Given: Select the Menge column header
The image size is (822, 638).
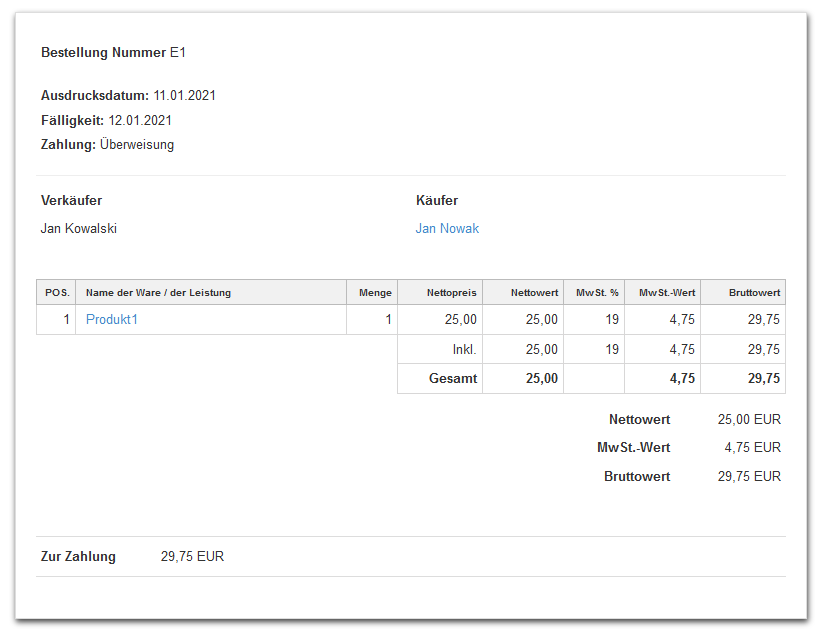Looking at the screenshot, I should [x=375, y=293].
